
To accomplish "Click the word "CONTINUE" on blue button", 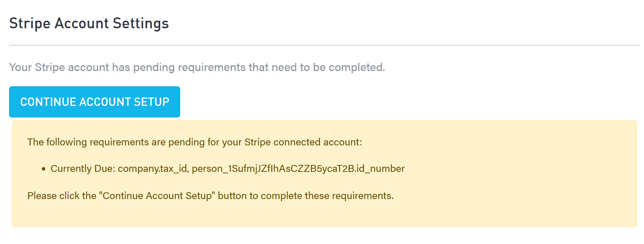I will click(48, 102).
